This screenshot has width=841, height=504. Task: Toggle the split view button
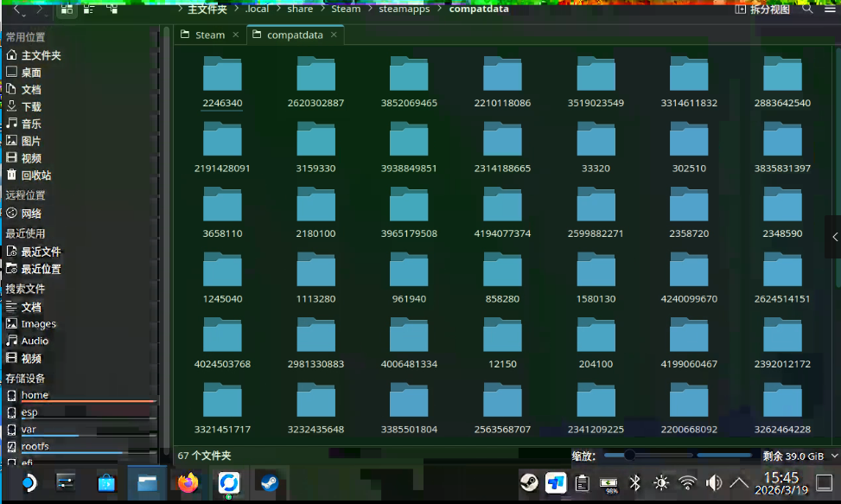pos(762,10)
